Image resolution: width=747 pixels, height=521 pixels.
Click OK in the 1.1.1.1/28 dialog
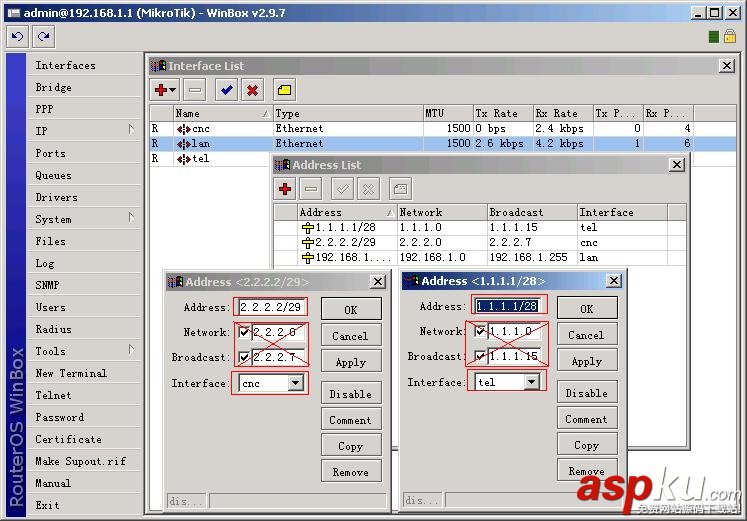[x=587, y=309]
